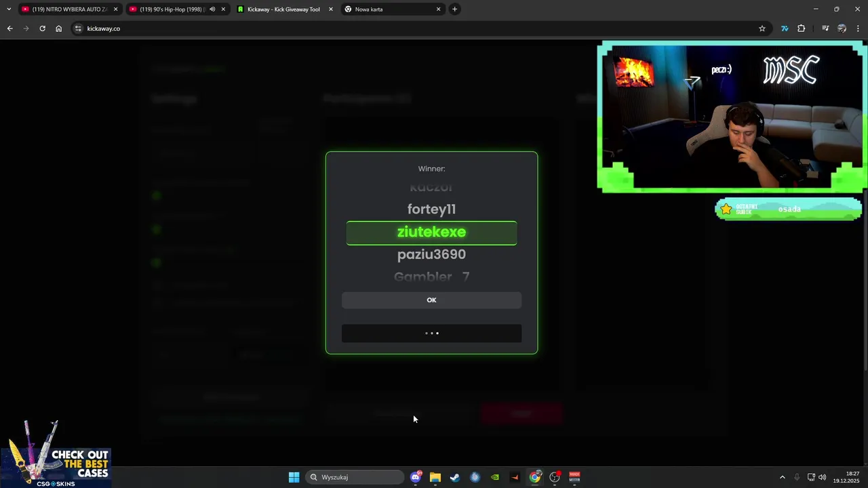Open the 7TV extension icon

point(785,28)
